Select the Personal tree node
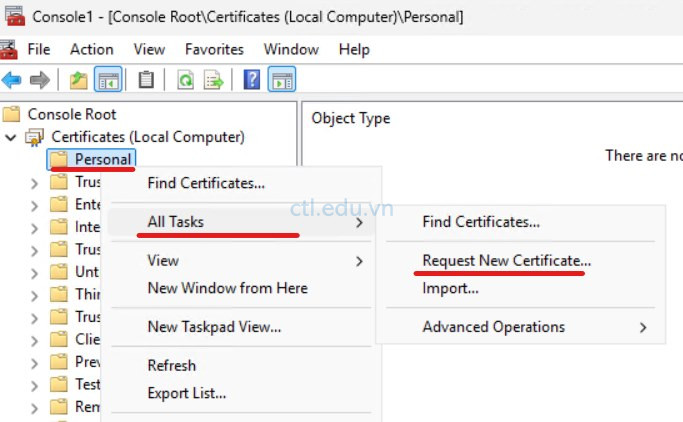 click(103, 159)
